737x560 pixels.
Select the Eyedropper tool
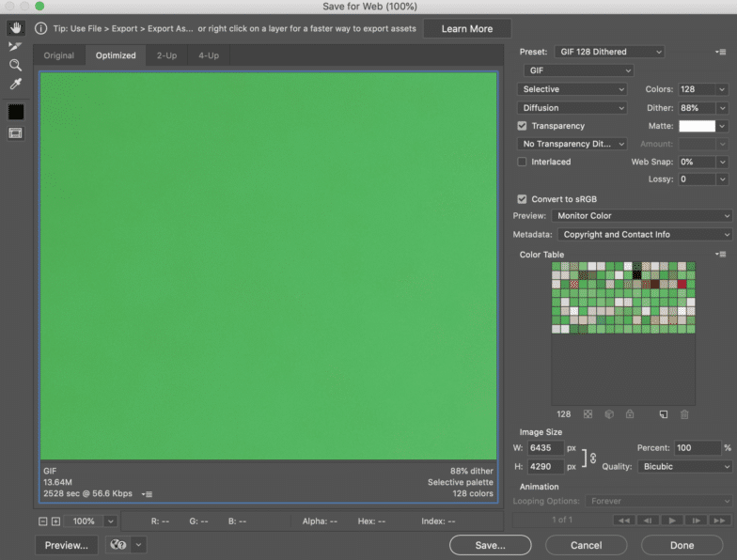point(15,85)
